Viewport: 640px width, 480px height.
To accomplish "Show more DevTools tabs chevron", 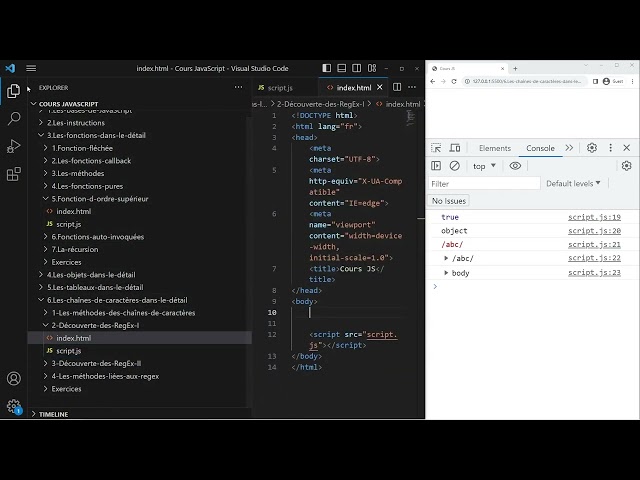I will point(569,148).
